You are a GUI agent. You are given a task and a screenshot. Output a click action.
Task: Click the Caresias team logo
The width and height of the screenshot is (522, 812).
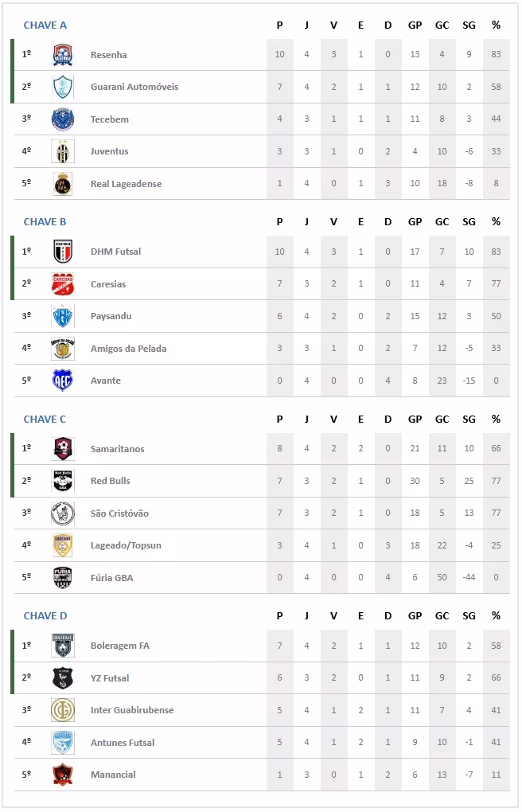[63, 284]
